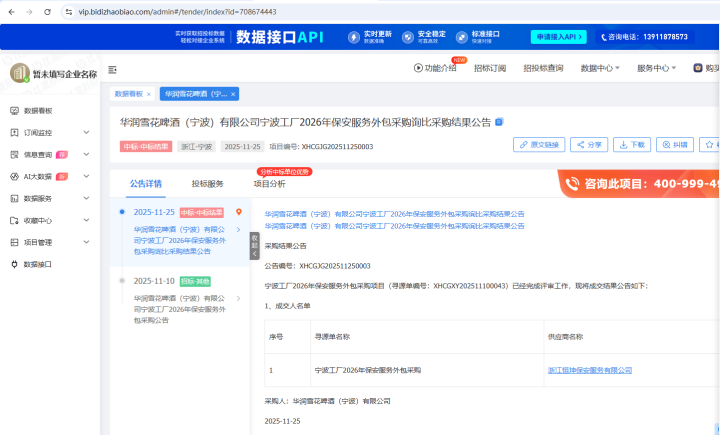Close the 数据看板 page tab
Screen dimensions: 720x435
(x=149, y=94)
